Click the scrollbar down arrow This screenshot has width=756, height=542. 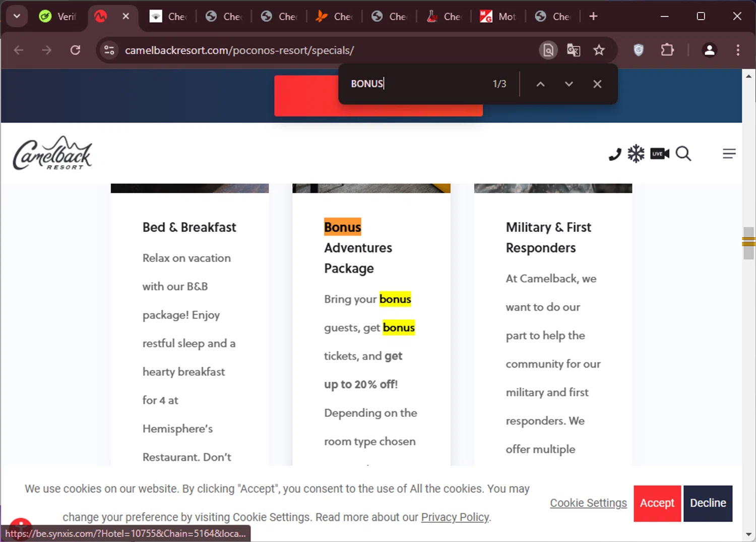[x=748, y=534]
